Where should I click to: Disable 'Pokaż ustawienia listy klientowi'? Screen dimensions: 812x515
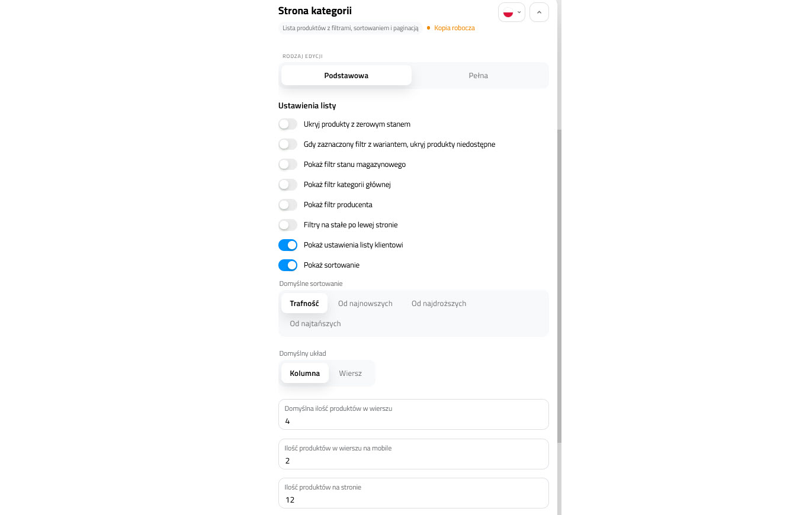click(288, 244)
